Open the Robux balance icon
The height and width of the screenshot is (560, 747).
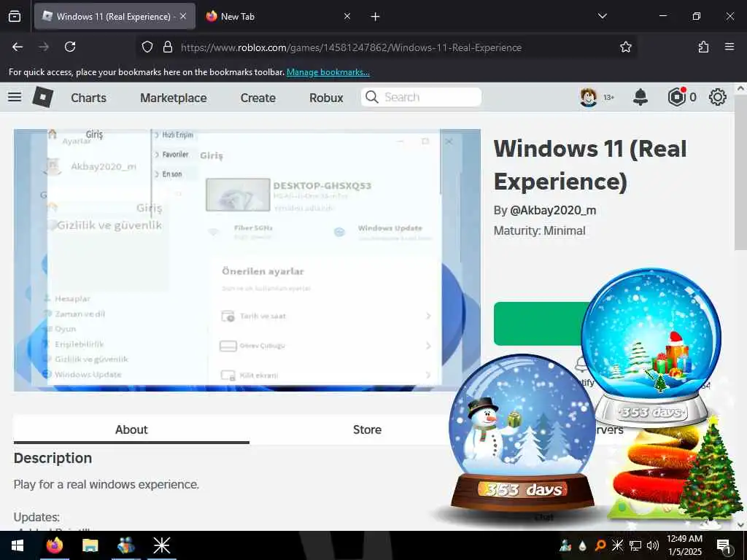pos(676,97)
